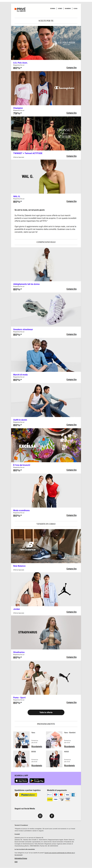Viewport: 92px width, 868px height.
Task: Click the Privé by Zalando logo
Action: (x=20, y=9)
